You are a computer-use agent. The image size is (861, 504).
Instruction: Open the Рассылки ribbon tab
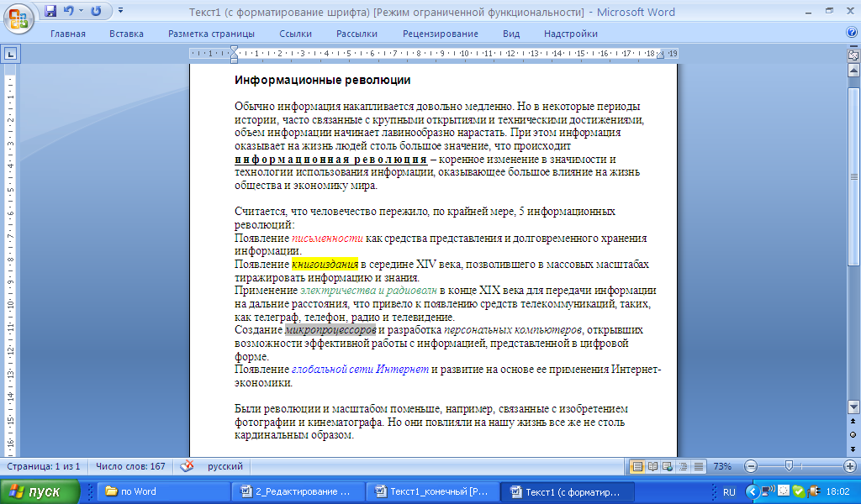pyautogui.click(x=357, y=34)
